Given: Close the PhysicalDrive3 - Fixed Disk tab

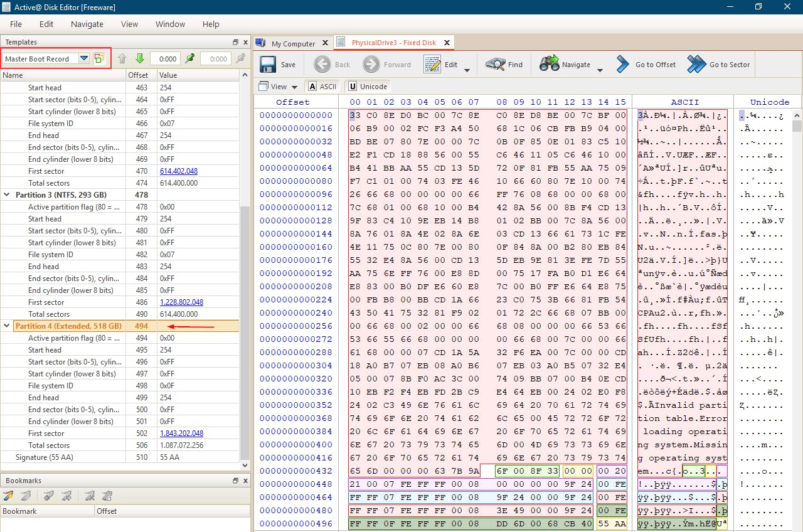Looking at the screenshot, I should [x=447, y=43].
